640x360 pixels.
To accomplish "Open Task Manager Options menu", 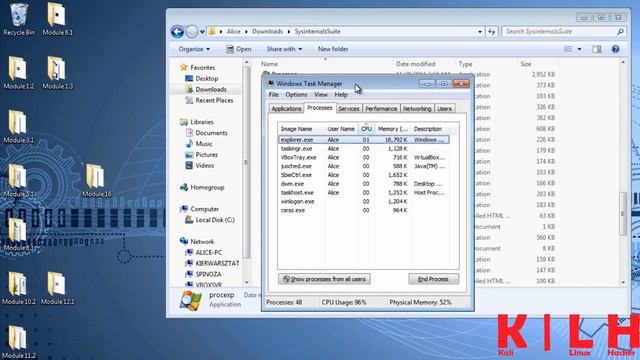I will click(x=296, y=95).
